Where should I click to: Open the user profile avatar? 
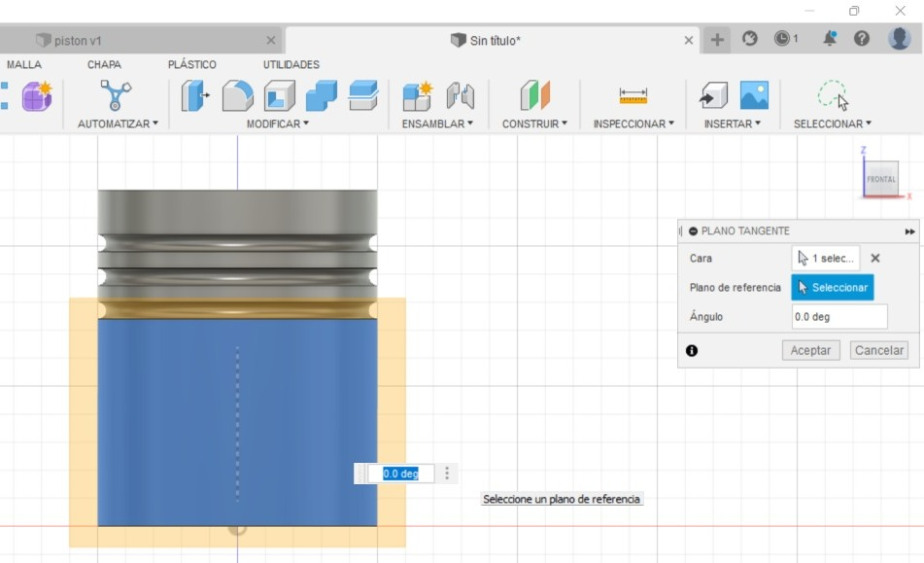pyautogui.click(x=900, y=39)
